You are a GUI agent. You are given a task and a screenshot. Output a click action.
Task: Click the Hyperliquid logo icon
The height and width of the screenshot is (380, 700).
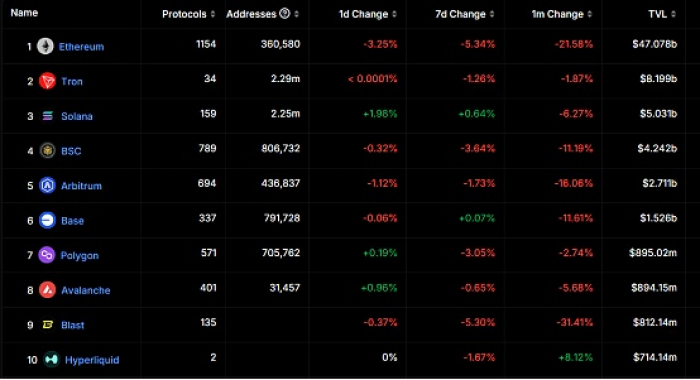pyautogui.click(x=51, y=359)
